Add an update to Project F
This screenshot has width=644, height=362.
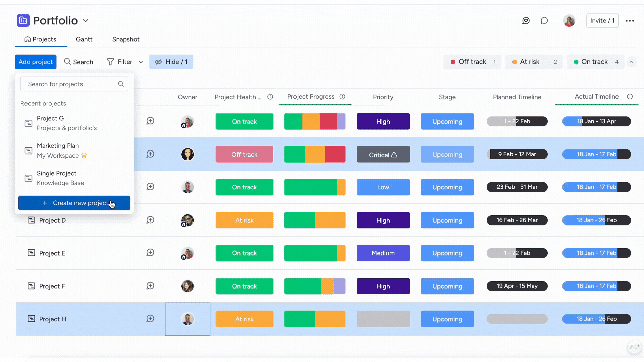pos(150,286)
